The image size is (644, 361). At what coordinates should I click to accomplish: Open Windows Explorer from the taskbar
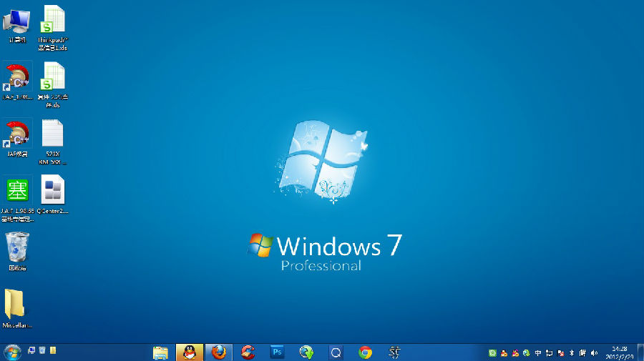(x=160, y=352)
